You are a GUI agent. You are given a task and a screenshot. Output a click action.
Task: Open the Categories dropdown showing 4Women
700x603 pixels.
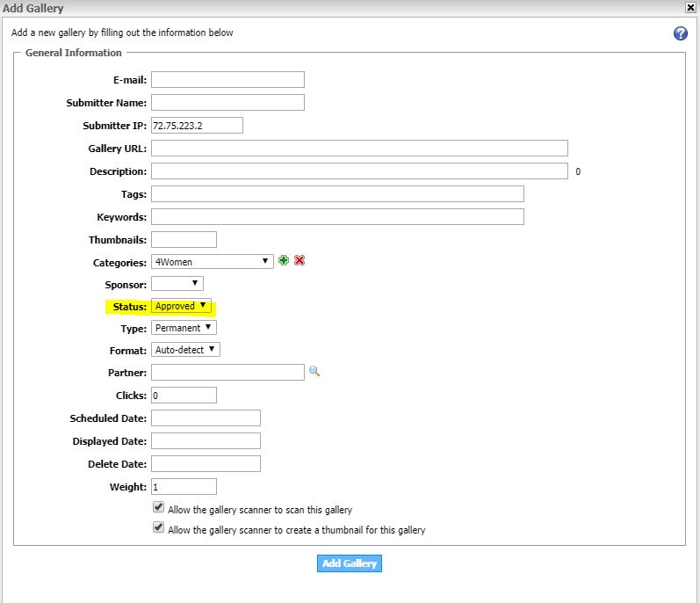213,261
